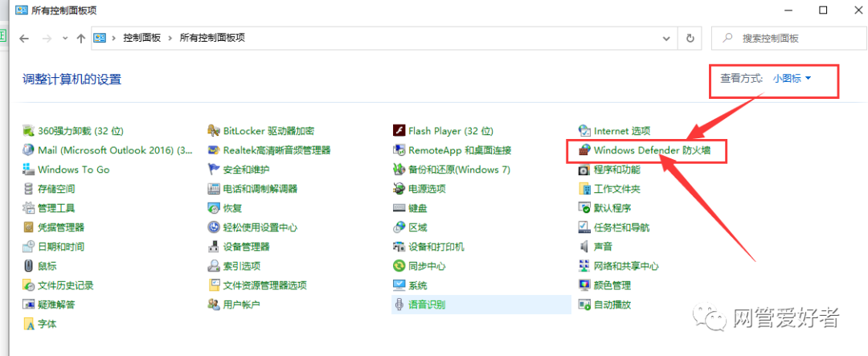The width and height of the screenshot is (868, 356).
Task: Go up one level with Up arrow
Action: point(81,39)
